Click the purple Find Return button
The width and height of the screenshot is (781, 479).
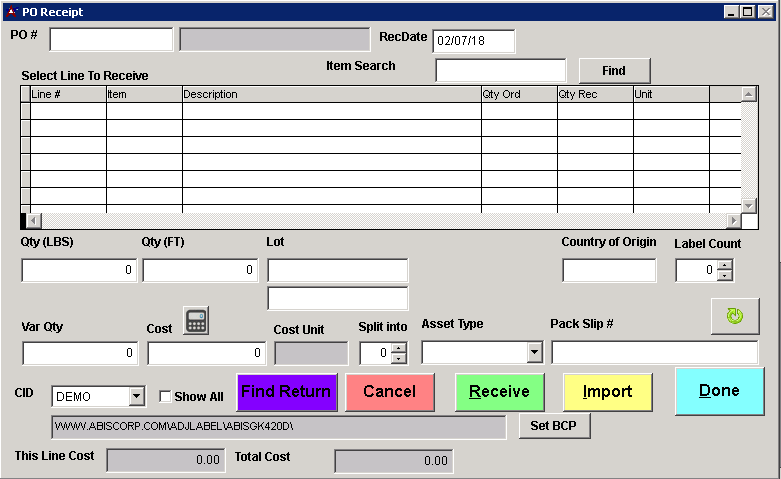click(x=287, y=392)
